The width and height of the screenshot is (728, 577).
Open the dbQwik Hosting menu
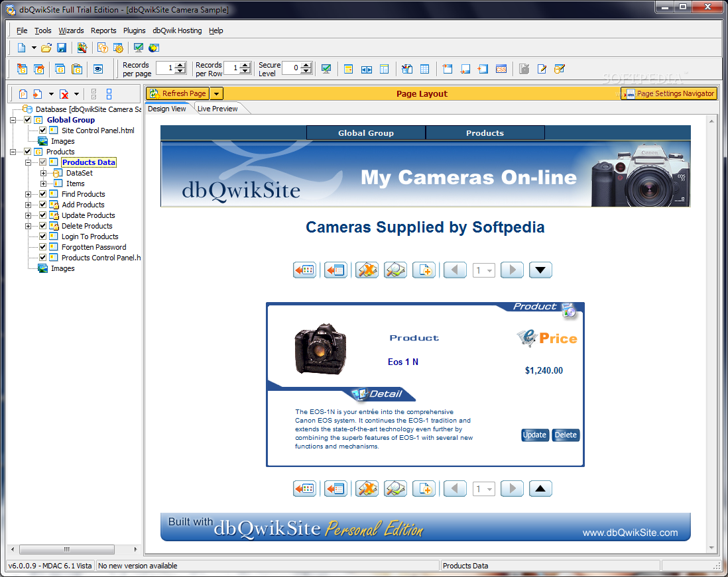(177, 30)
